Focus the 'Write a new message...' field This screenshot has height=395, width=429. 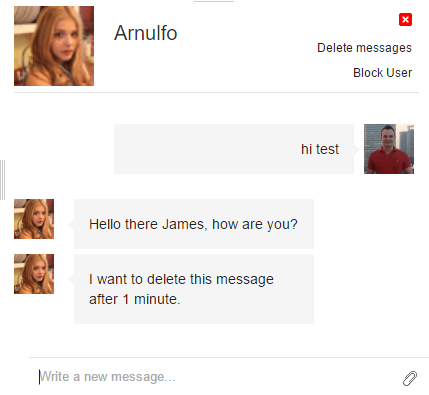[217, 377]
